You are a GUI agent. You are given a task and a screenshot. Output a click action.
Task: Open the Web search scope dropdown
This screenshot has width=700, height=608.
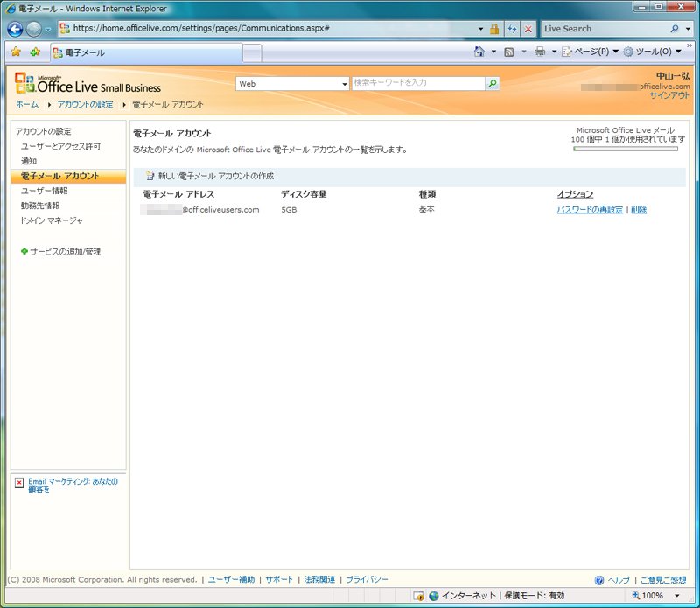tap(292, 83)
